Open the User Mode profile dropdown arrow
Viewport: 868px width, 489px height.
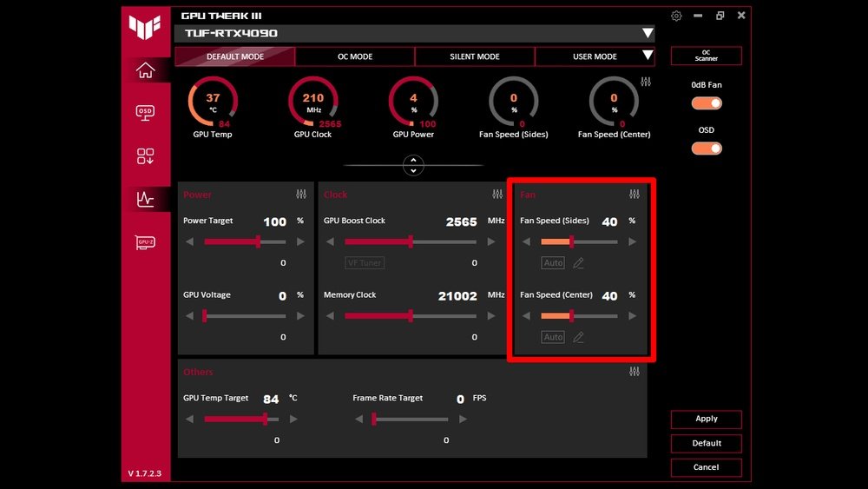(x=647, y=56)
